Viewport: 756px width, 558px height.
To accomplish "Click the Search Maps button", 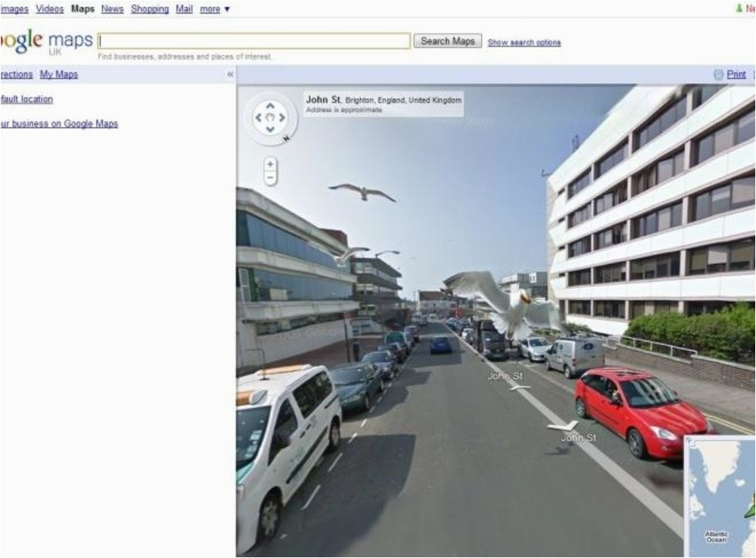I will tap(448, 41).
